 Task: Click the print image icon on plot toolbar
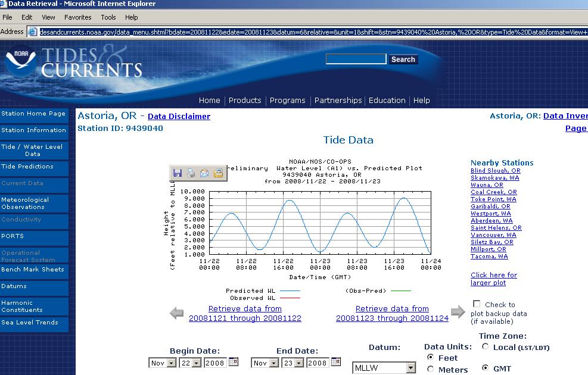click(x=191, y=173)
